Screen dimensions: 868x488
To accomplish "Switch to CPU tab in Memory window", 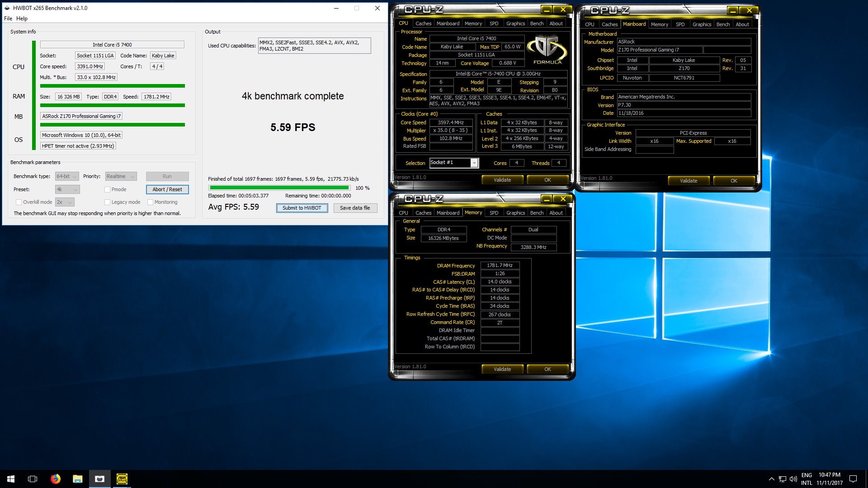I will click(403, 213).
